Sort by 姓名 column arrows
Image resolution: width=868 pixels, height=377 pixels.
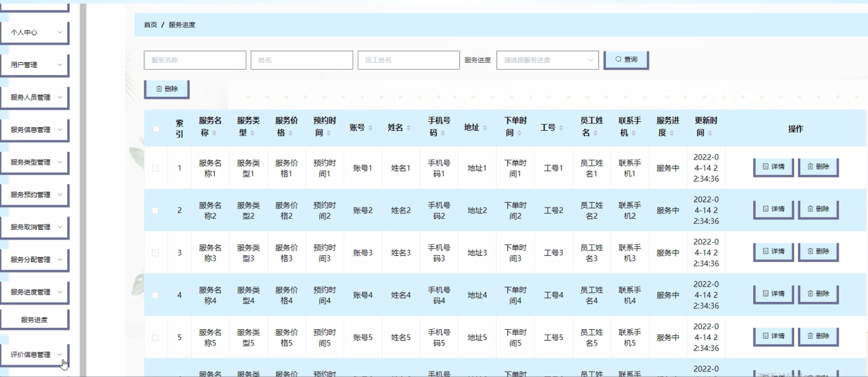[409, 128]
